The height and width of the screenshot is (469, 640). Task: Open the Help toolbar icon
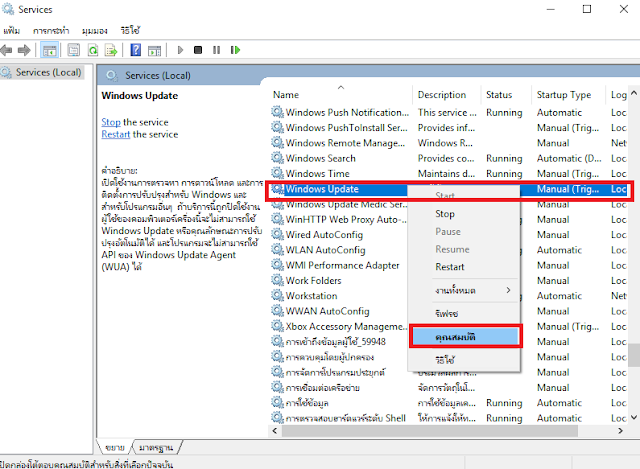136,50
